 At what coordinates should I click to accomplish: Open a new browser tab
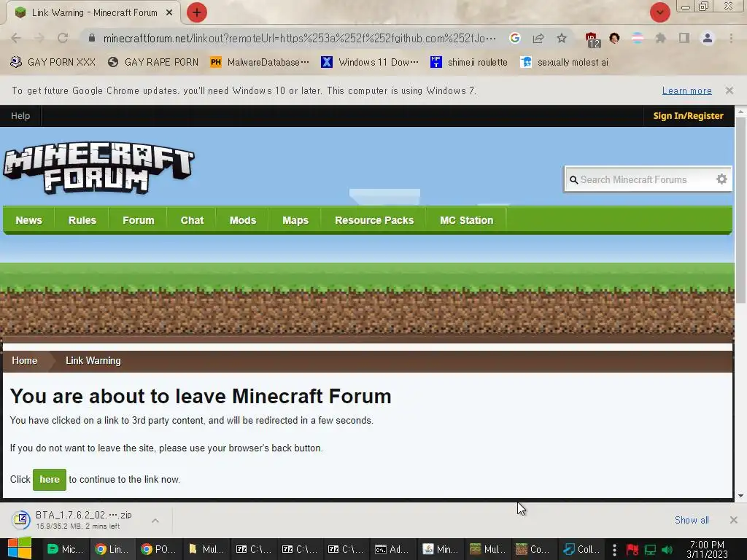(x=196, y=12)
